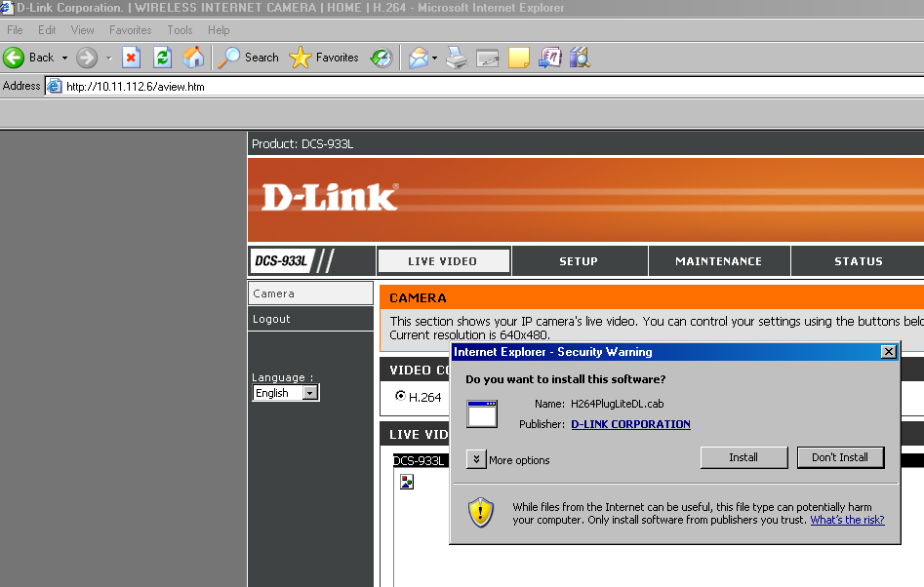This screenshot has height=587, width=924.
Task: Open the History toolbar icon
Action: coord(381,58)
